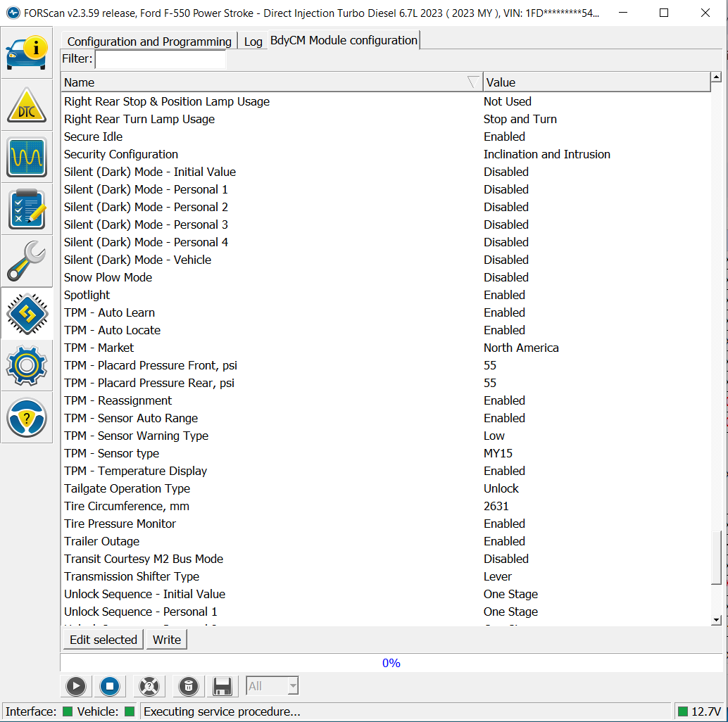Switch to the Log tab

pyautogui.click(x=253, y=42)
